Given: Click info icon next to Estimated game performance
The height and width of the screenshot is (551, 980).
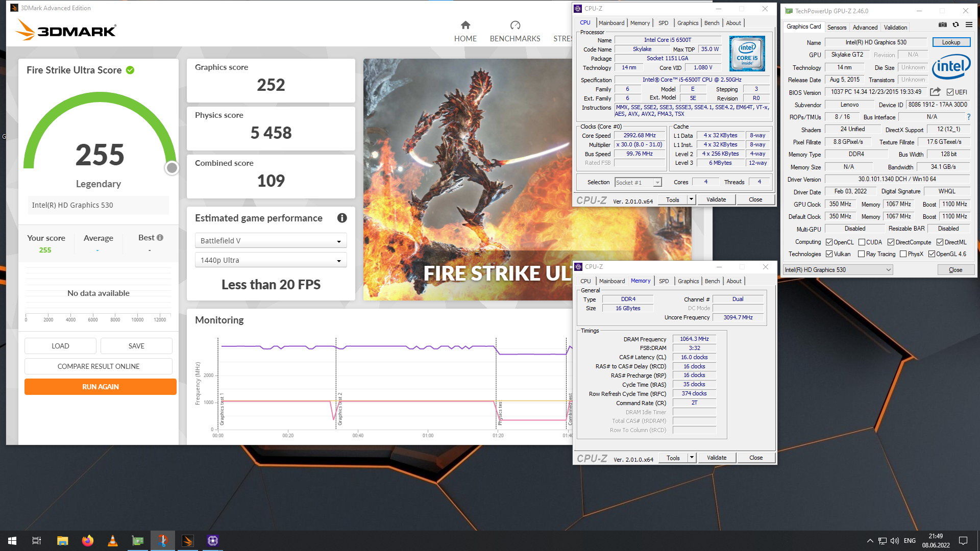Looking at the screenshot, I should coord(342,218).
